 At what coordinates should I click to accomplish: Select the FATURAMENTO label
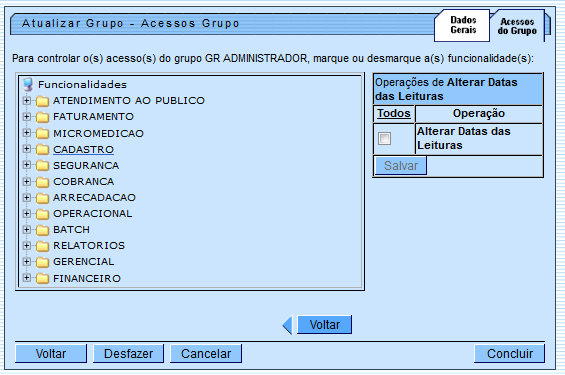click(x=93, y=117)
